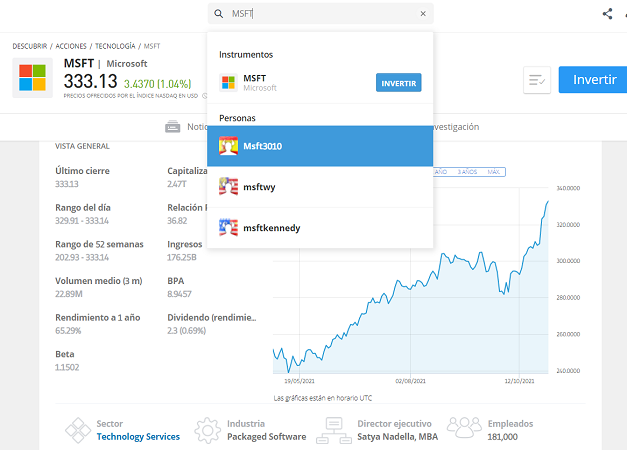The width and height of the screenshot is (627, 450).
Task: Click the msftkennedy profile avatar
Action: tap(228, 228)
